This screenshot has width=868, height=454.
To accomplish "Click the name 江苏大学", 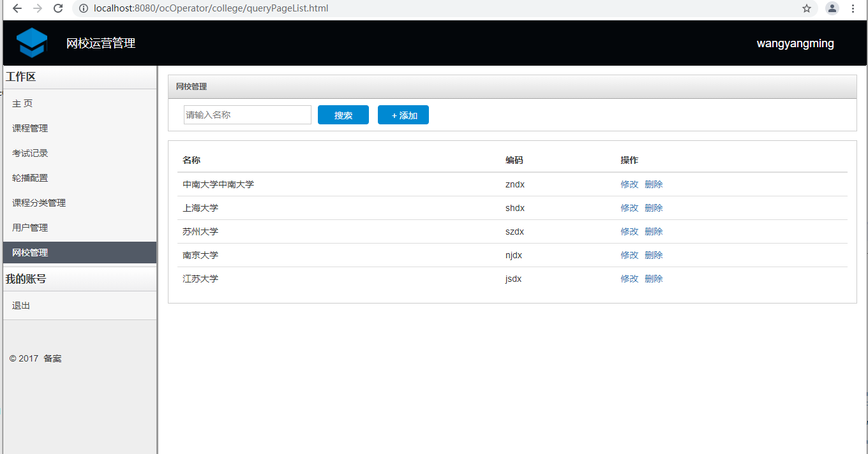I will pos(200,279).
